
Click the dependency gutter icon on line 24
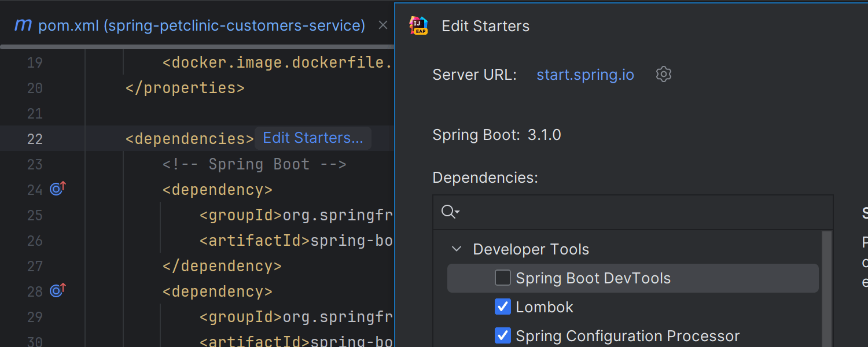[57, 189]
